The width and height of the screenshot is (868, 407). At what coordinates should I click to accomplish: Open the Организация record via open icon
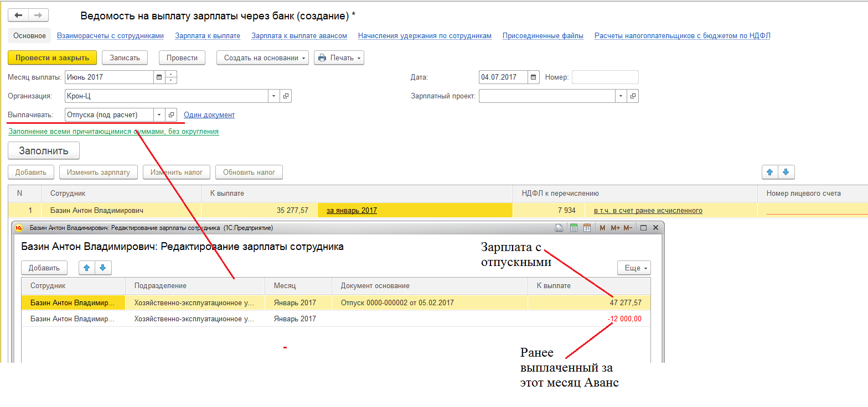pos(286,96)
